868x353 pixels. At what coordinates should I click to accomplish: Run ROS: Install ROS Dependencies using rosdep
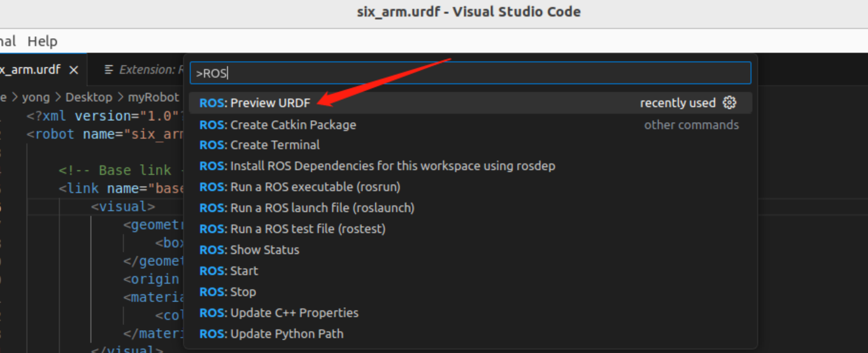[470, 166]
